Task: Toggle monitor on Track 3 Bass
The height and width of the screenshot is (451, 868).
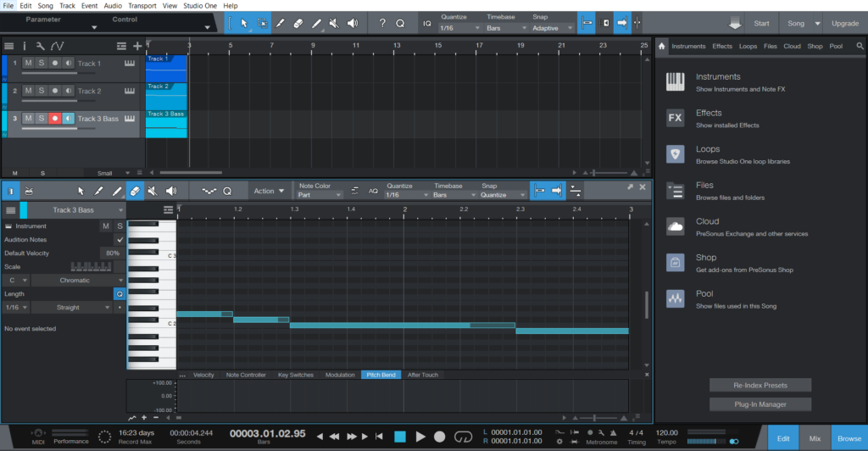Action: tap(68, 119)
